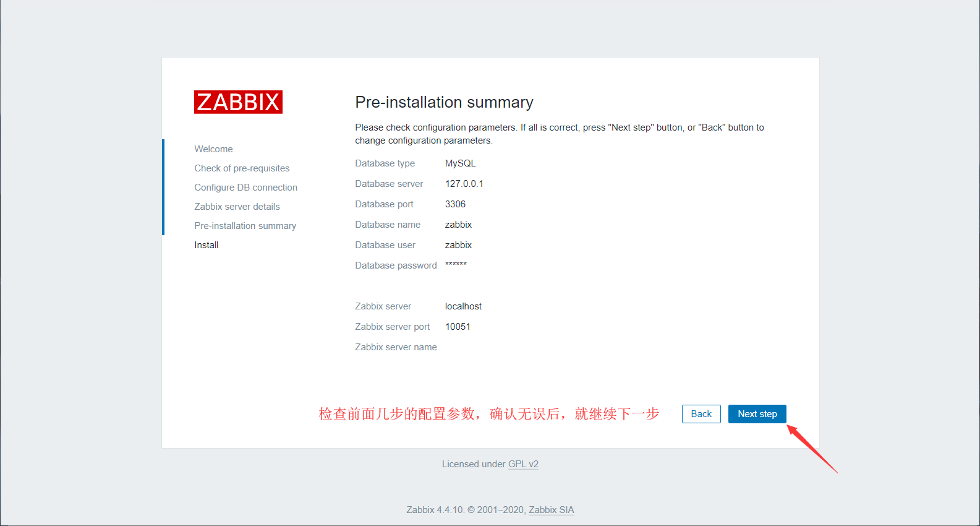Select the Welcome step in sidebar

point(213,149)
